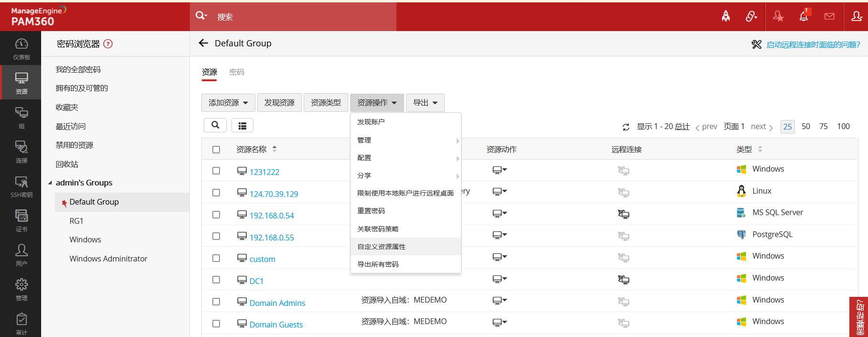
Task: Open the 证书 certificates sidebar icon
Action: 21,221
